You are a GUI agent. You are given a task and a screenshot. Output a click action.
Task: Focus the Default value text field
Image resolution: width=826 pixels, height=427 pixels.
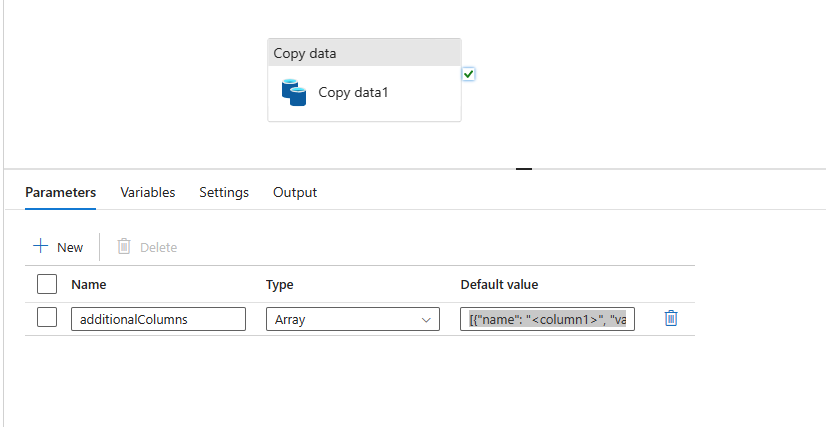tap(546, 319)
